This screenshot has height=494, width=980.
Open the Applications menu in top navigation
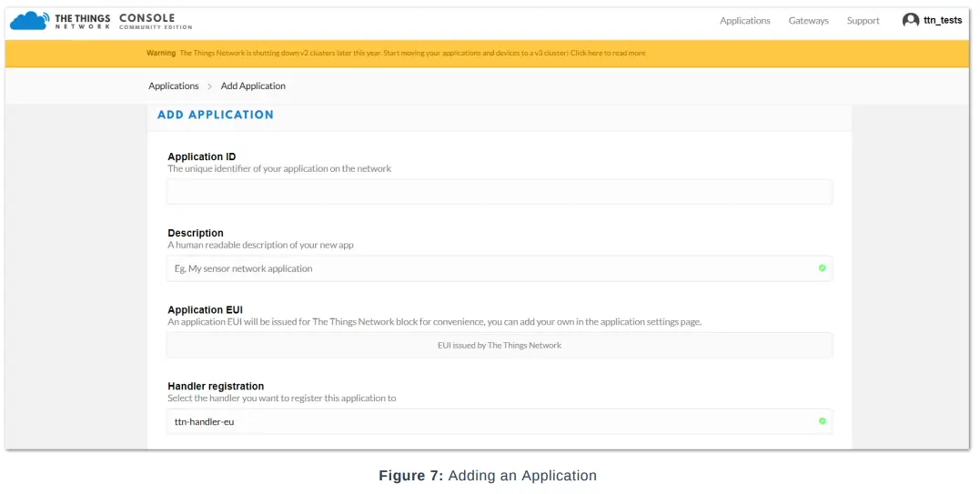(744, 21)
